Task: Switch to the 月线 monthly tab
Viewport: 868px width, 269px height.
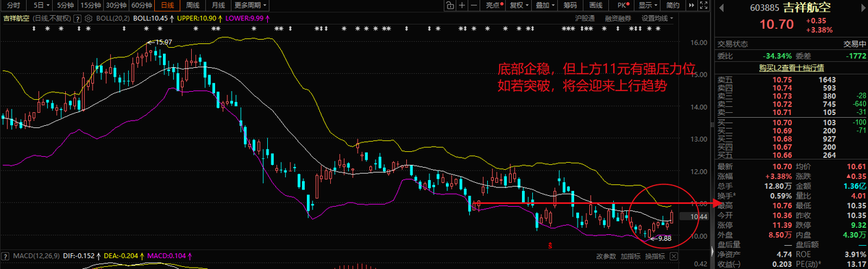Action: (x=218, y=5)
